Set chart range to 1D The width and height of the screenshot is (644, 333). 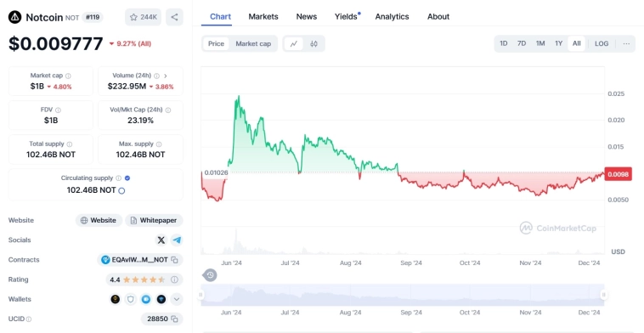pyautogui.click(x=503, y=43)
